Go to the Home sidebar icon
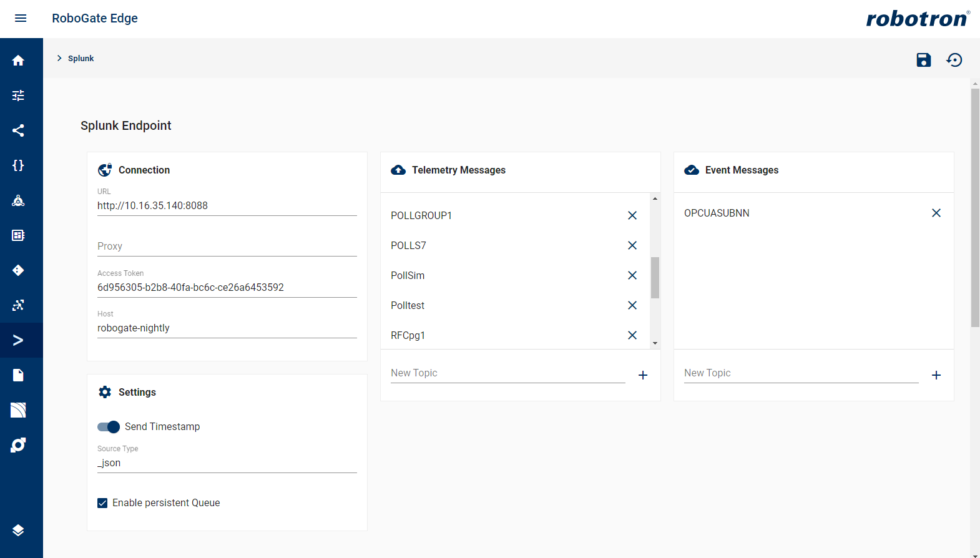The width and height of the screenshot is (980, 558). pos(18,61)
